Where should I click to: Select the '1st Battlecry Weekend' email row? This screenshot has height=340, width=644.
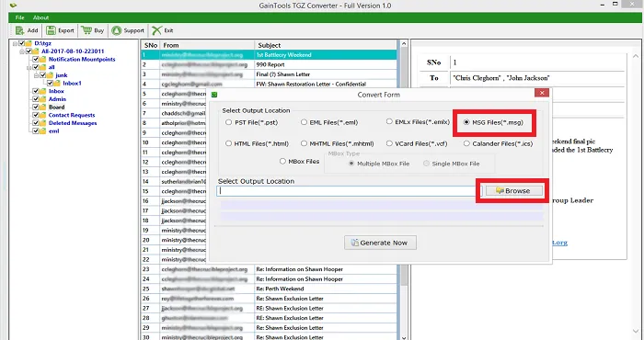tap(269, 54)
